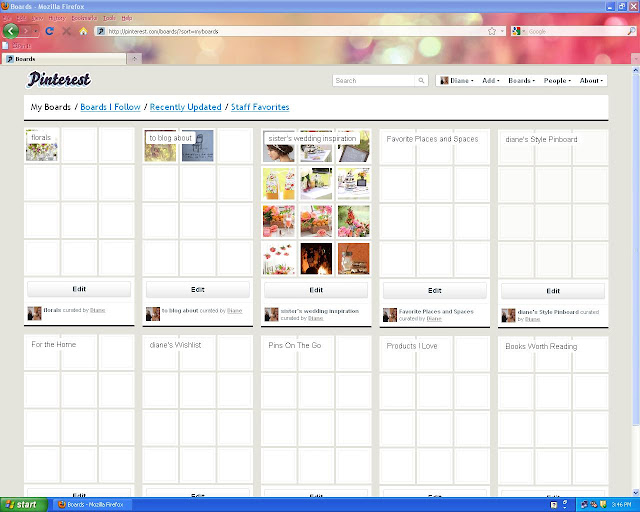This screenshot has height=512, width=640.
Task: Open the View menu in Firefox
Action: pyautogui.click(x=37, y=18)
